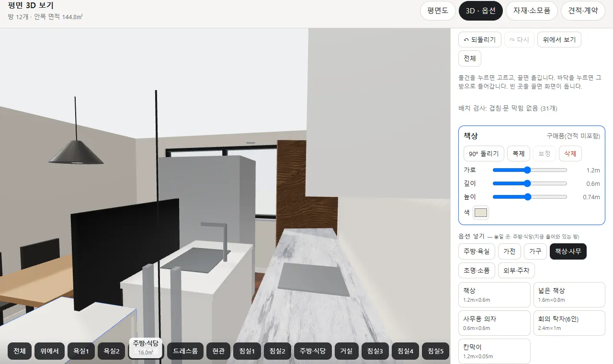This screenshot has width=613, height=364.
Task: Jump to the 현관 room
Action: pyautogui.click(x=218, y=351)
